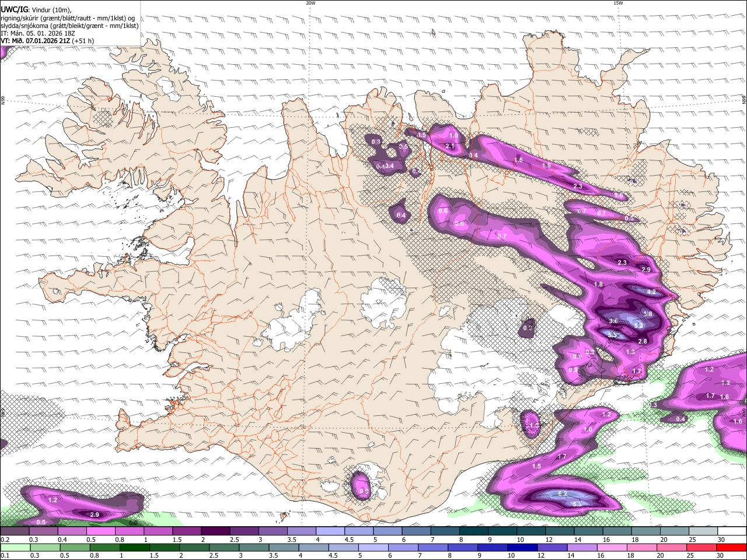Click the 4.2 snowfall value in the east
The height and width of the screenshot is (560, 747).
click(652, 292)
